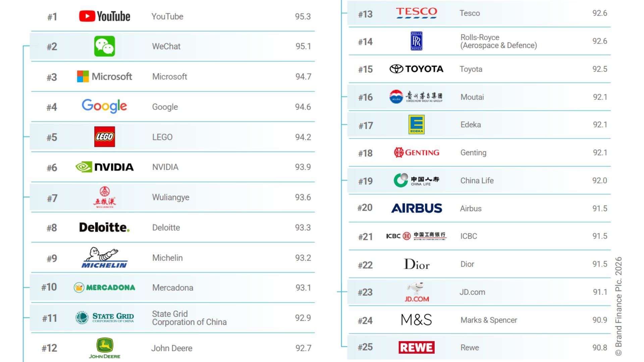Select the NVIDIA logo
This screenshot has height=362, width=644.
tap(104, 167)
